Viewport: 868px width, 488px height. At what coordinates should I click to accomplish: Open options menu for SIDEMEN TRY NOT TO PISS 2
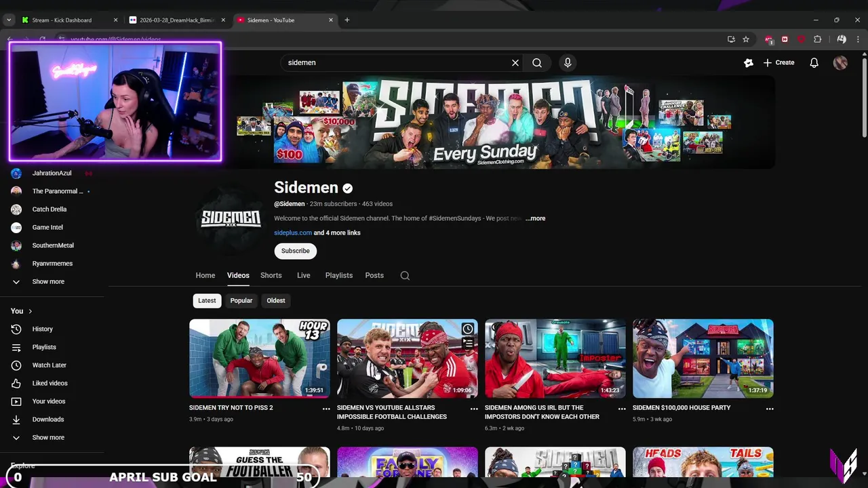pyautogui.click(x=326, y=409)
